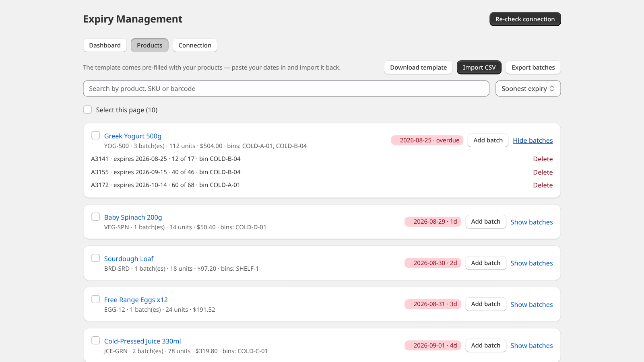The height and width of the screenshot is (362, 644).
Task: Tick the Select this page checkbox
Action: [87, 109]
